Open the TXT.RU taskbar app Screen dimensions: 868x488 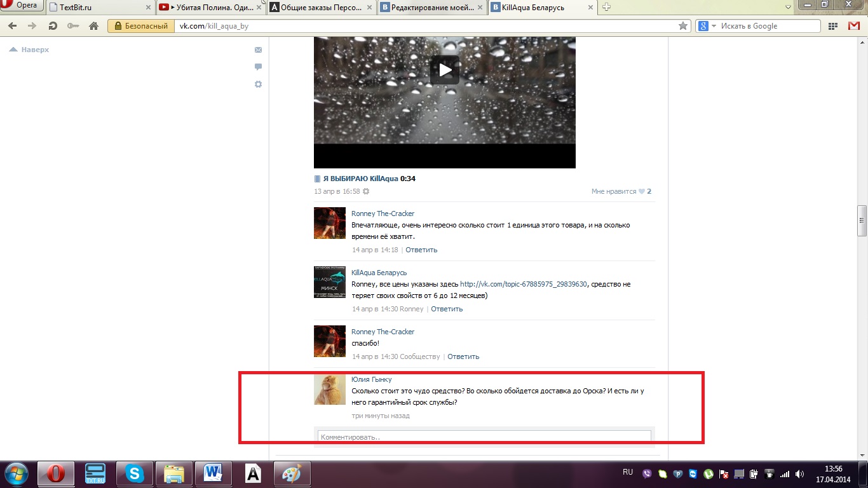[x=95, y=474]
